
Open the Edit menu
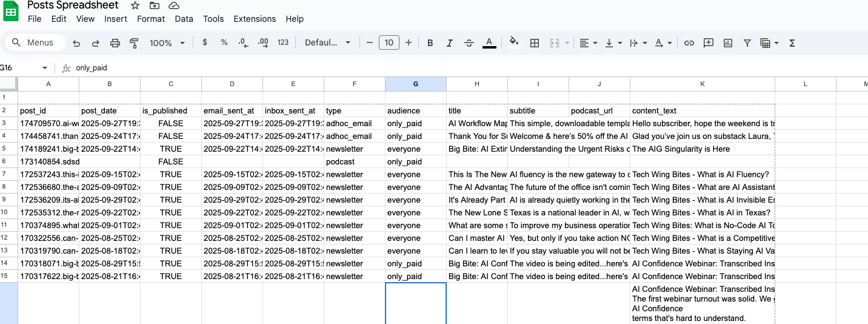59,19
